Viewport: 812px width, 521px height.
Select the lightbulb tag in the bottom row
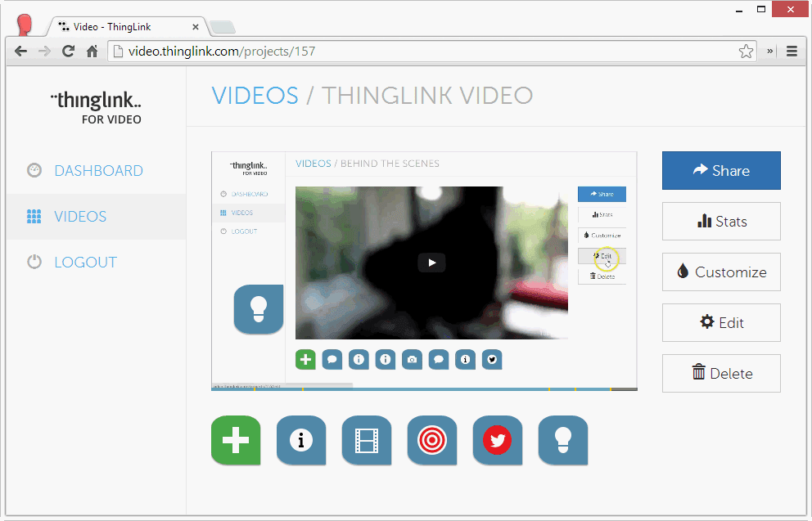(563, 440)
